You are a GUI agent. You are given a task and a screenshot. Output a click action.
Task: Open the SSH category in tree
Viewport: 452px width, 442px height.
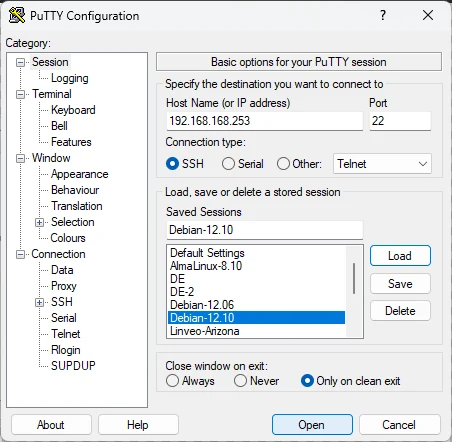62,302
